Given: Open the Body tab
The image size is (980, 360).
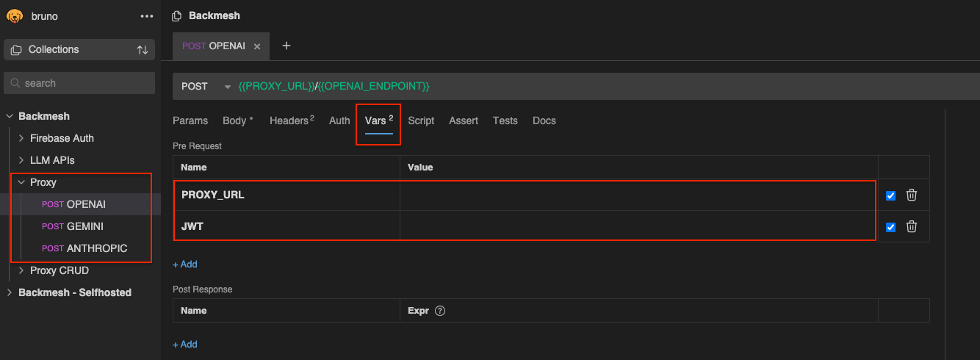Looking at the screenshot, I should click(x=235, y=120).
